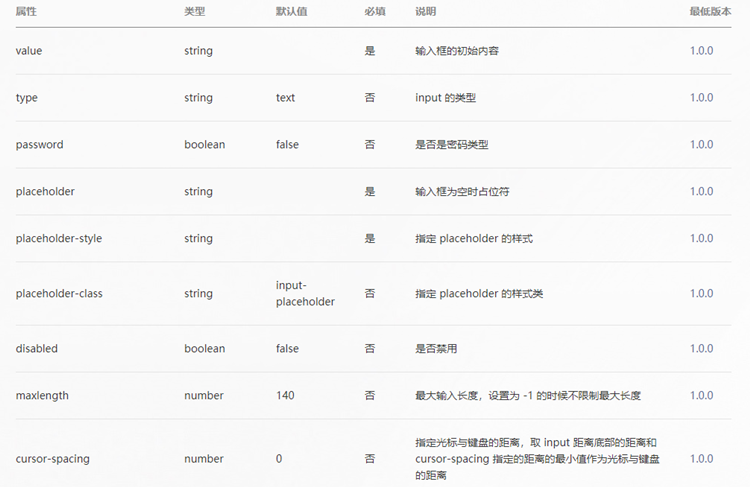
Task: Select the 必填 column header
Action: coord(375,11)
